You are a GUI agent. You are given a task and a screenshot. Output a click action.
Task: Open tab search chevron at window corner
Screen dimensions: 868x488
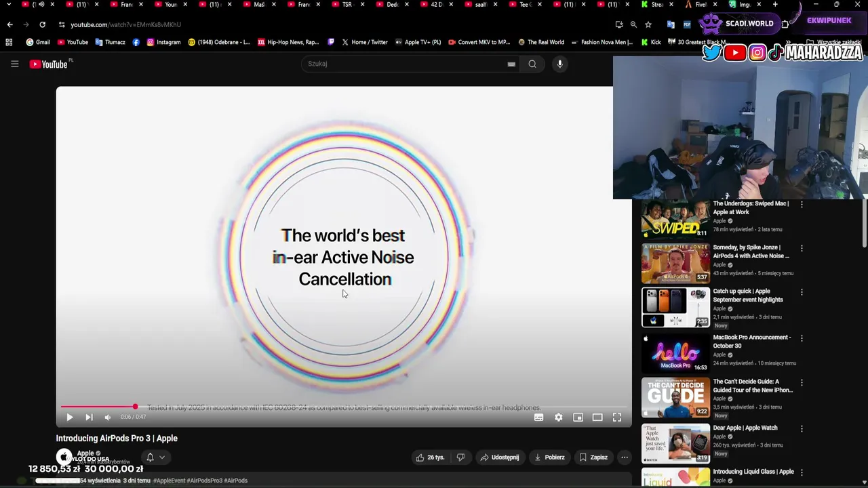pyautogui.click(x=8, y=5)
